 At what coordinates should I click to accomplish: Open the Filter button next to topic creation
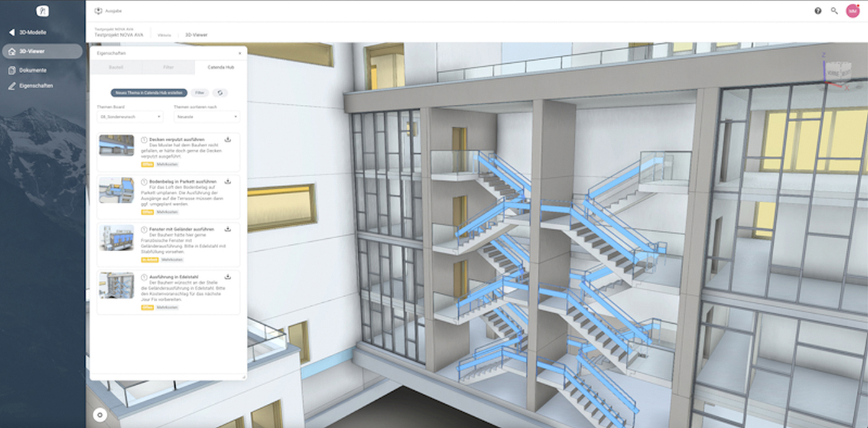click(199, 92)
